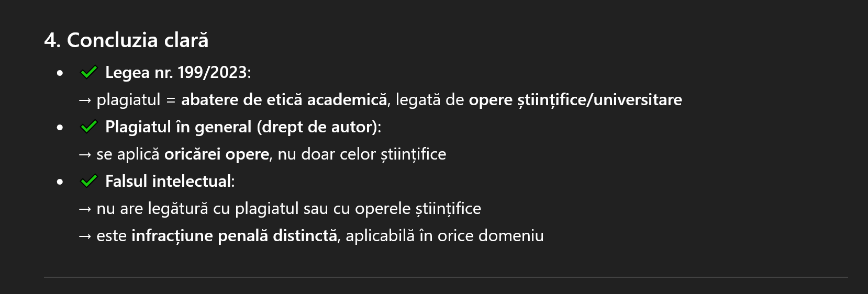Click the text "aplicabilă în orice domeniu"
The width and height of the screenshot is (868, 294).
(444, 235)
